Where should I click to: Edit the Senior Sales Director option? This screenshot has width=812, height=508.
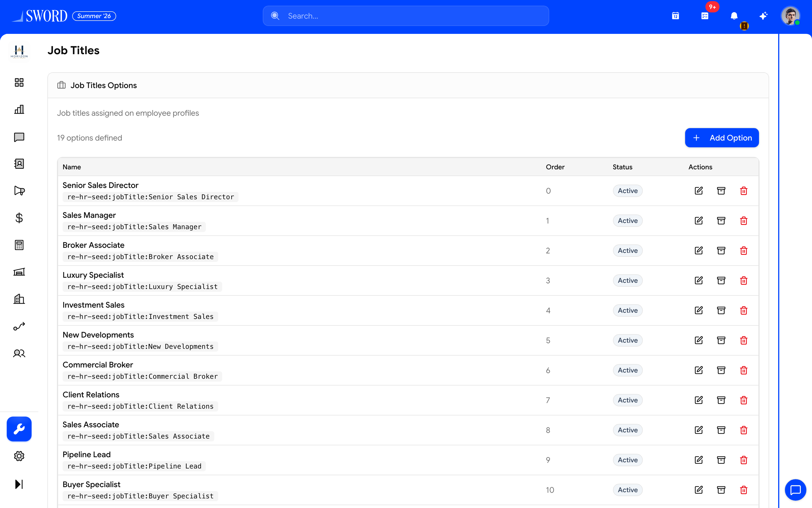pos(699,191)
